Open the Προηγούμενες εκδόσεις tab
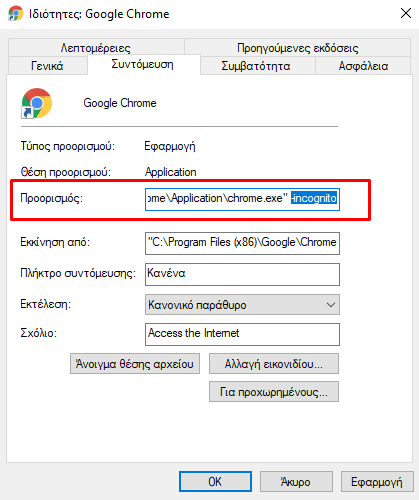The image size is (419, 500). pyautogui.click(x=297, y=48)
